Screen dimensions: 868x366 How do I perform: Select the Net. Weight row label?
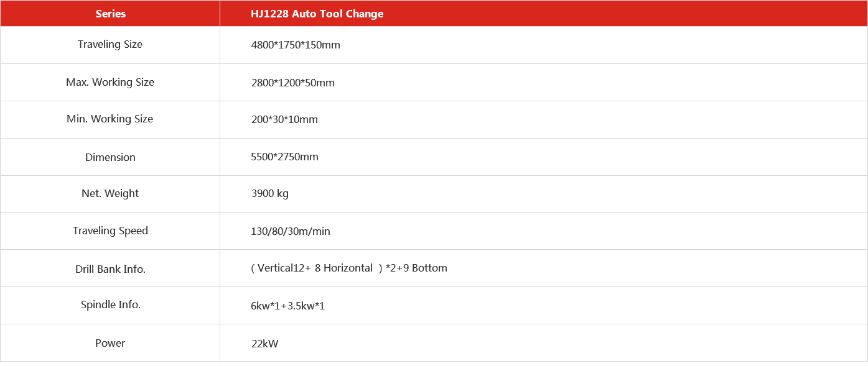click(x=110, y=193)
